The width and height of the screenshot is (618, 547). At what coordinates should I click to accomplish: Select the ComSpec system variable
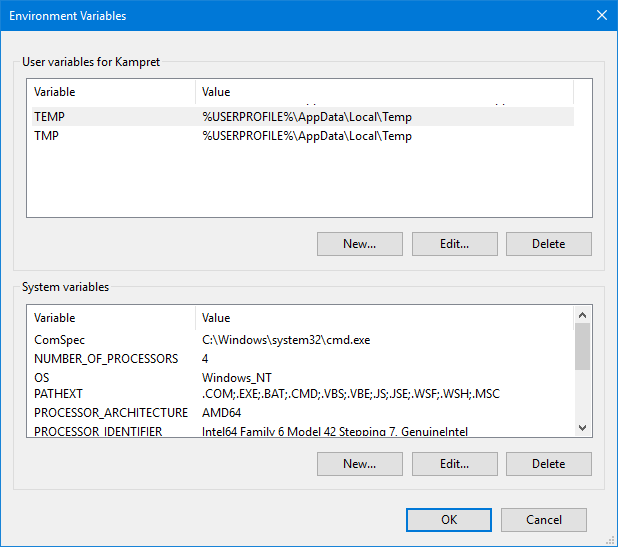click(x=303, y=340)
